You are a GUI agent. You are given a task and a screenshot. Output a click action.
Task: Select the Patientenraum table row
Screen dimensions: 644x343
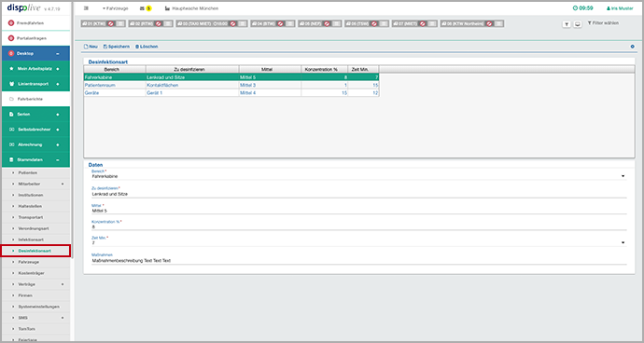[231, 85]
